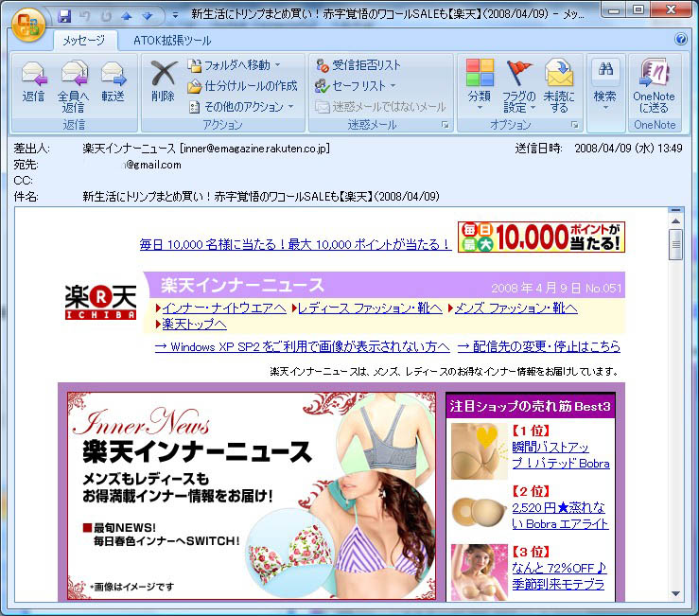This screenshot has width=699, height=616.
Task: Open the 分類 category colors menu
Action: [x=480, y=85]
